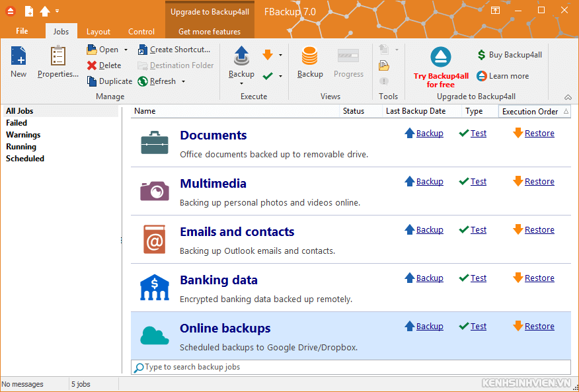
Task: Click the No messages status bar entry
Action: click(22, 384)
